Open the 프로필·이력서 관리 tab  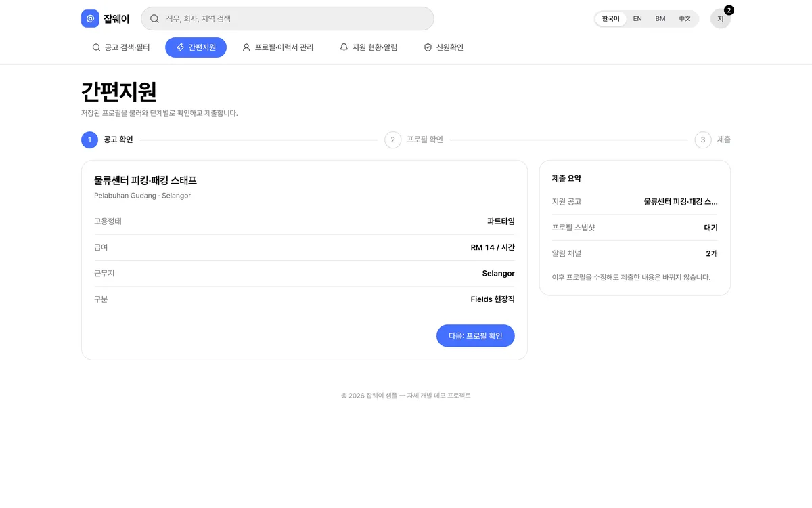(278, 47)
